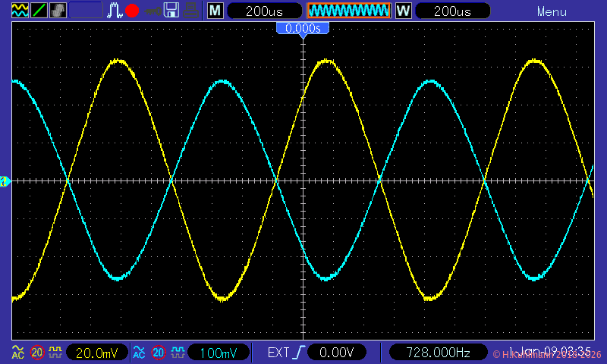Viewport: 607px width, 364px height.
Task: Open the Menu
Action: 552,11
